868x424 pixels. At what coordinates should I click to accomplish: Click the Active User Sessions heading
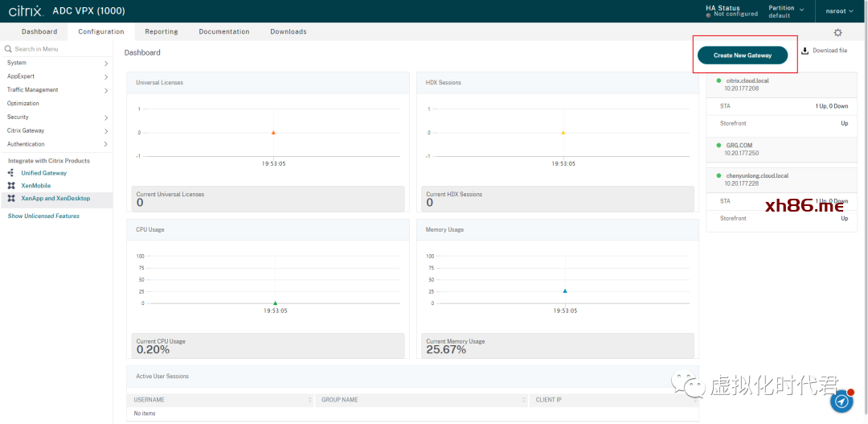[162, 376]
